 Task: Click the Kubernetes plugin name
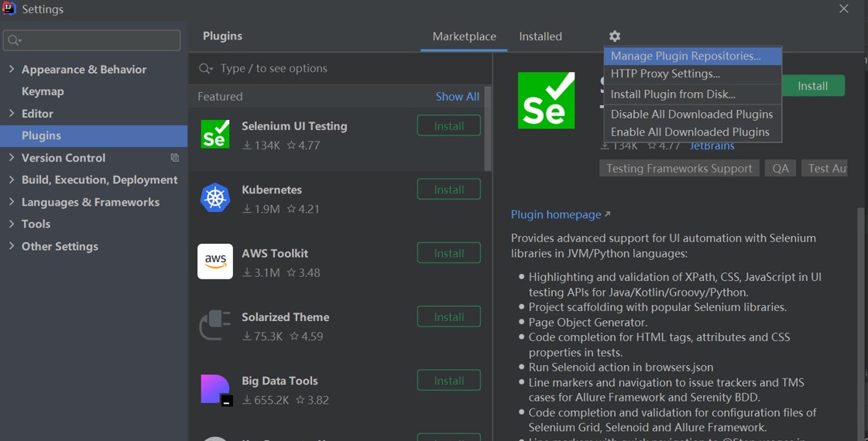tap(272, 190)
